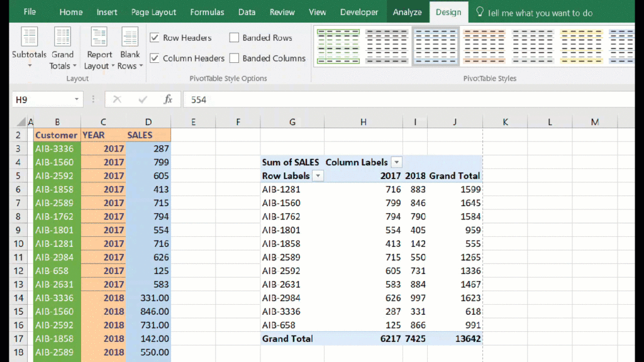Click the Grand Totals icon
The image size is (644, 362).
click(x=62, y=38)
